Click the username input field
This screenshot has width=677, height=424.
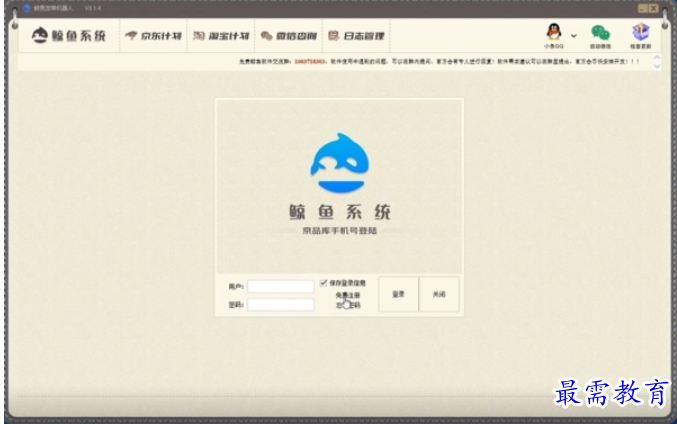[281, 286]
